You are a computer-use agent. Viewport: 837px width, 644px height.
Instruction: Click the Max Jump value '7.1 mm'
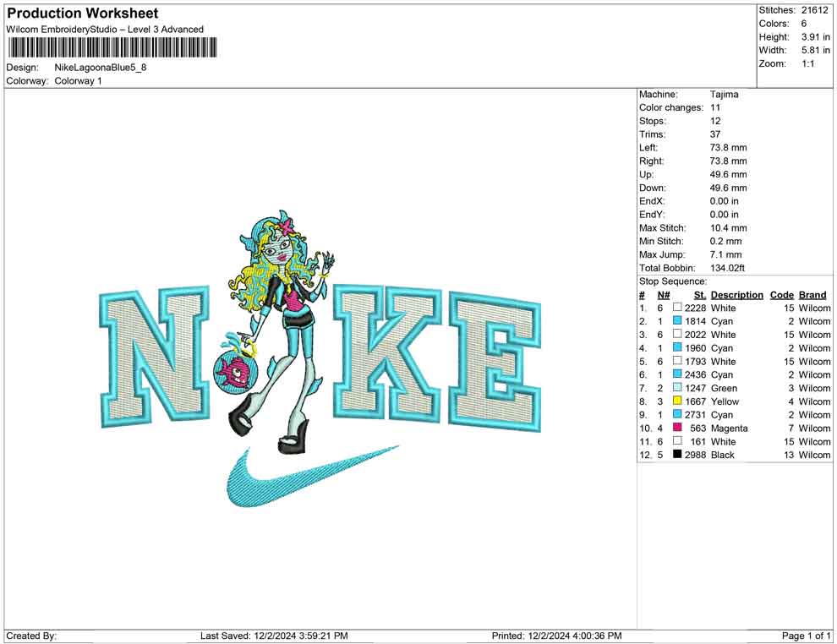click(725, 254)
